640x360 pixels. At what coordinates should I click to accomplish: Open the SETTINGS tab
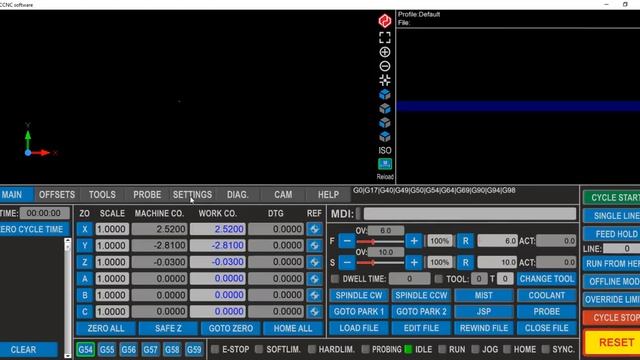coord(192,195)
